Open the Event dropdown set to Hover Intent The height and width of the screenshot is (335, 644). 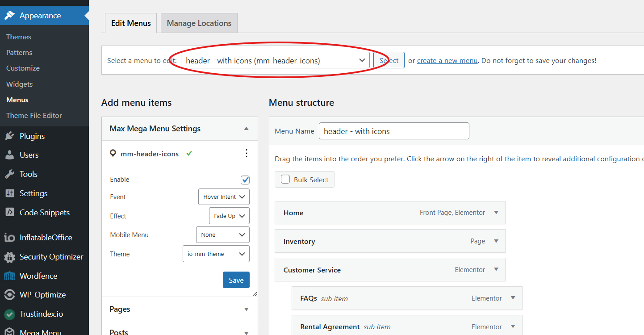tap(224, 197)
